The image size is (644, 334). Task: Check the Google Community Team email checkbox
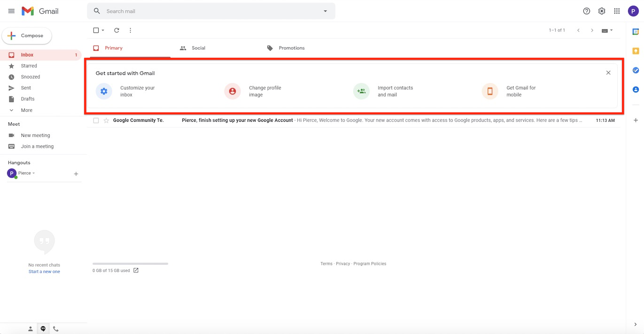[x=95, y=120]
